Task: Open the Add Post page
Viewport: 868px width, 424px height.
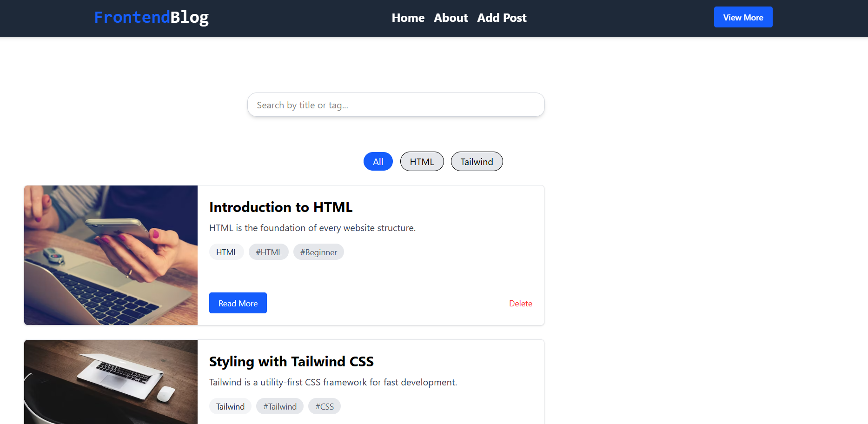Action: tap(502, 18)
